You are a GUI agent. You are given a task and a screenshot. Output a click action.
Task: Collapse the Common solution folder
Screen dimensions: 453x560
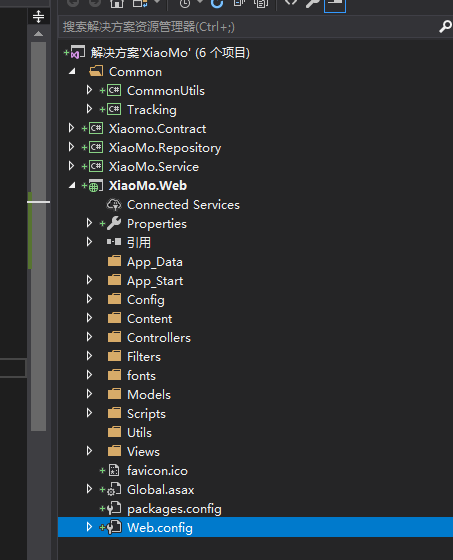click(72, 71)
